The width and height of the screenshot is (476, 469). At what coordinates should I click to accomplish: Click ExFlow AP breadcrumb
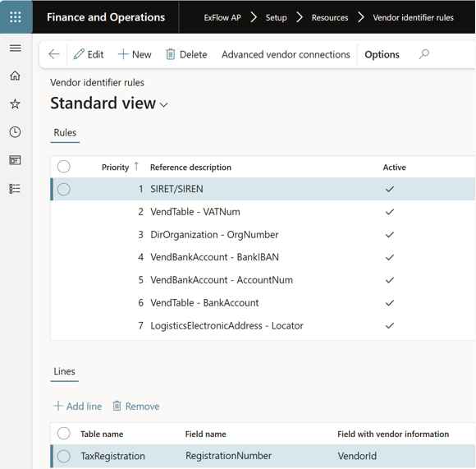coord(222,17)
